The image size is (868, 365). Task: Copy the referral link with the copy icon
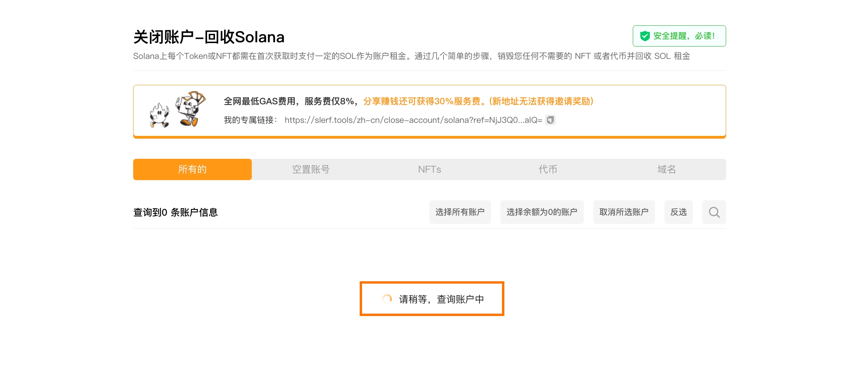click(x=550, y=120)
